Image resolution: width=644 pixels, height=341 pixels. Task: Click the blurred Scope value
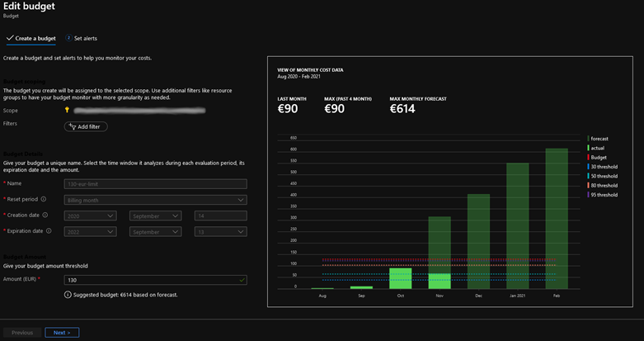(x=139, y=111)
